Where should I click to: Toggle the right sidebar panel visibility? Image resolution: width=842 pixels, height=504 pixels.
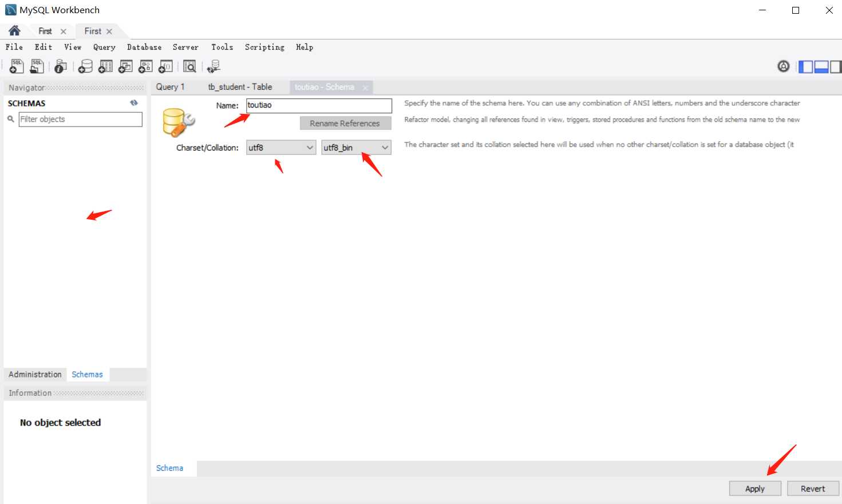coord(835,66)
